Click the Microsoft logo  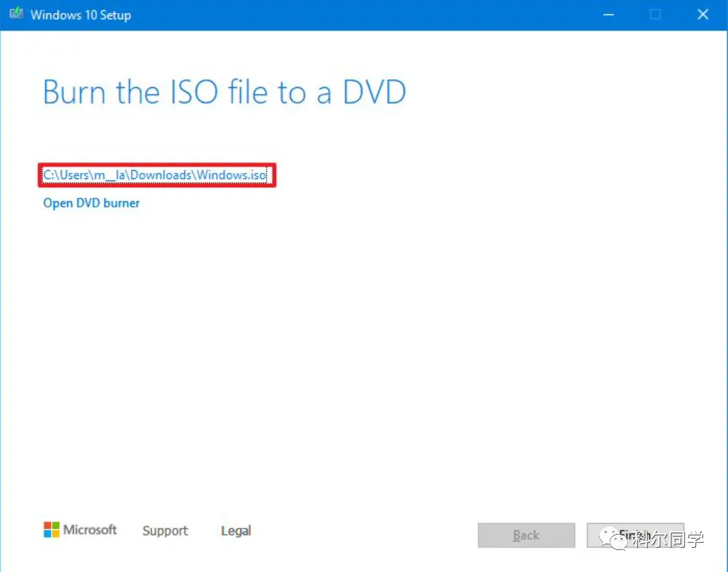tap(80, 529)
